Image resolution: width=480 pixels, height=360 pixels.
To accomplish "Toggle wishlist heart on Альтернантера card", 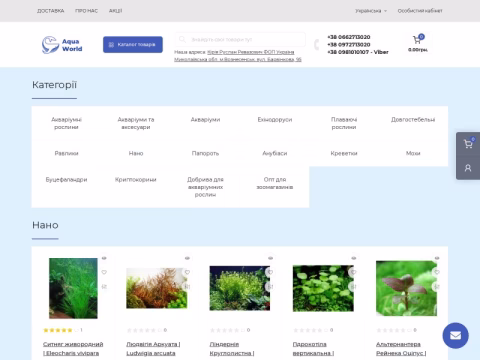I will pyautogui.click(x=437, y=272).
